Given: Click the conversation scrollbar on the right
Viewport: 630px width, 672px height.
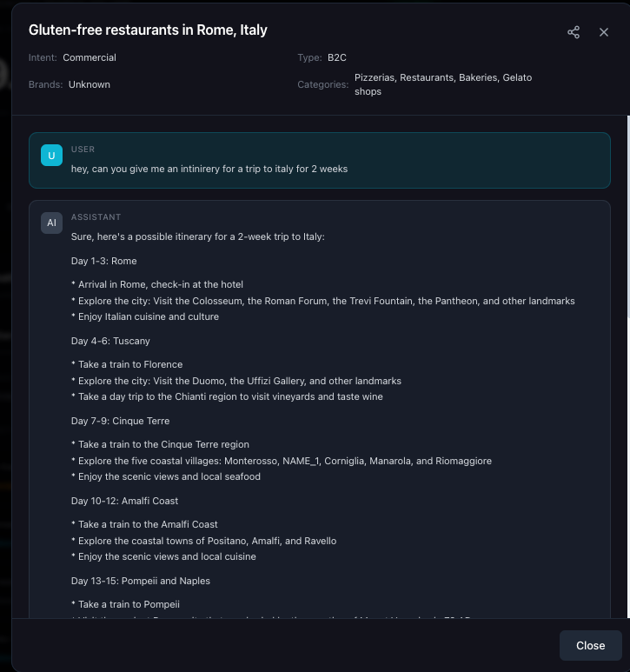Looking at the screenshot, I should [x=627, y=261].
